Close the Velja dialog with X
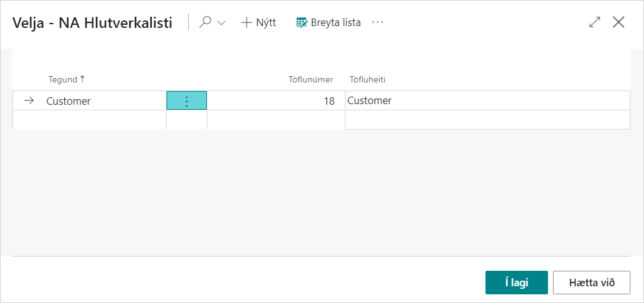 (x=618, y=22)
